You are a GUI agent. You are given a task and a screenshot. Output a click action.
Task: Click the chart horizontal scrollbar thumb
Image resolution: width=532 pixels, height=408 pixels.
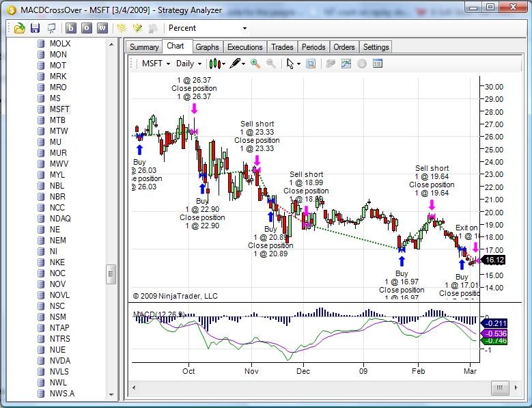point(499,387)
